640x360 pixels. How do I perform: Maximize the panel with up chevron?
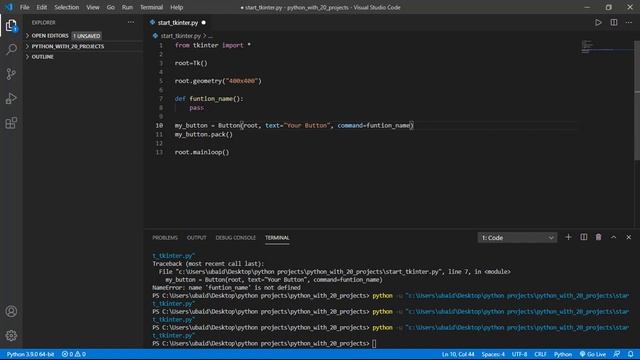[x=613, y=237]
